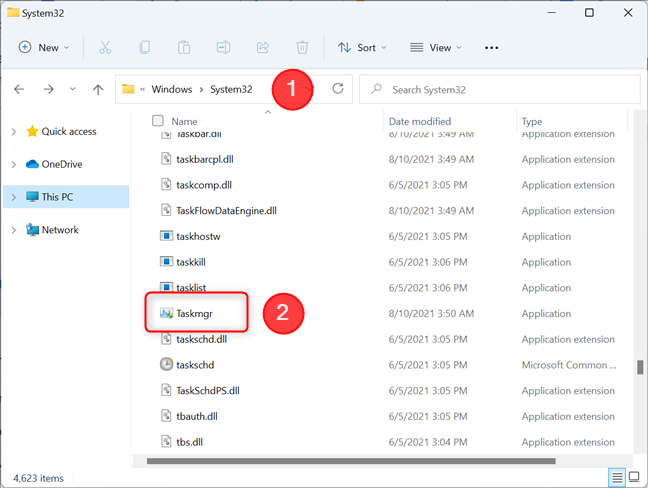Sort by the Name column header

pos(184,121)
